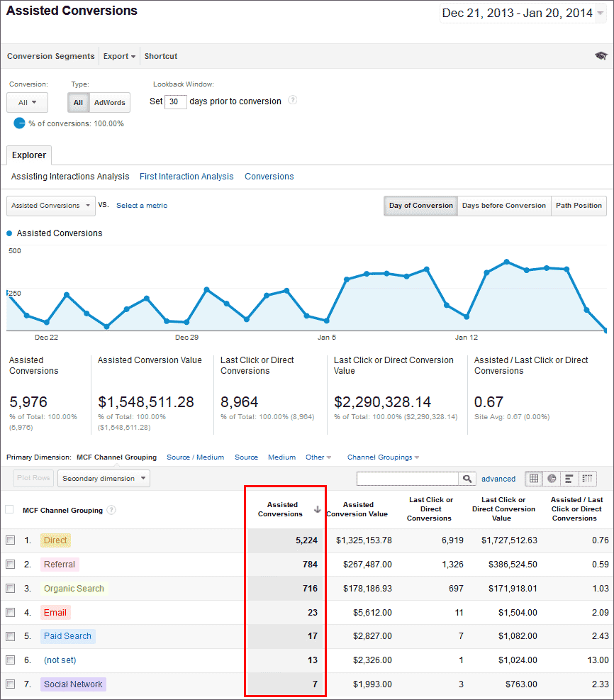Click lookback window help question icon
The width and height of the screenshot is (614, 700).
click(x=292, y=101)
